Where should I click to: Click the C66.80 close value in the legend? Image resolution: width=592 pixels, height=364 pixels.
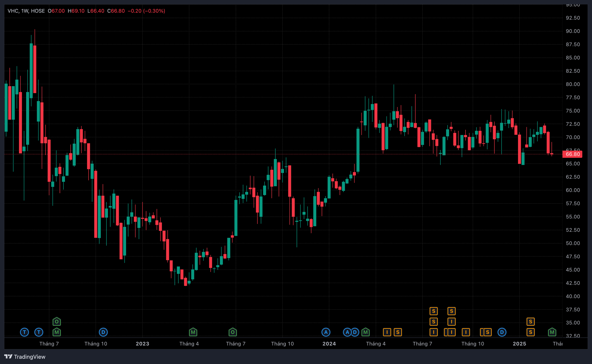[x=116, y=11]
